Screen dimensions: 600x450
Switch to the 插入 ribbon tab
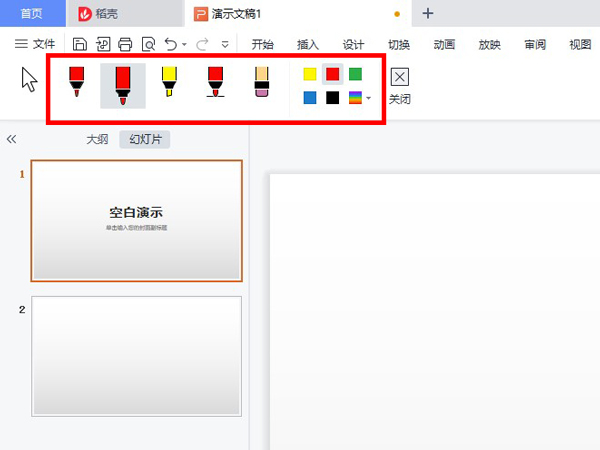pos(308,44)
